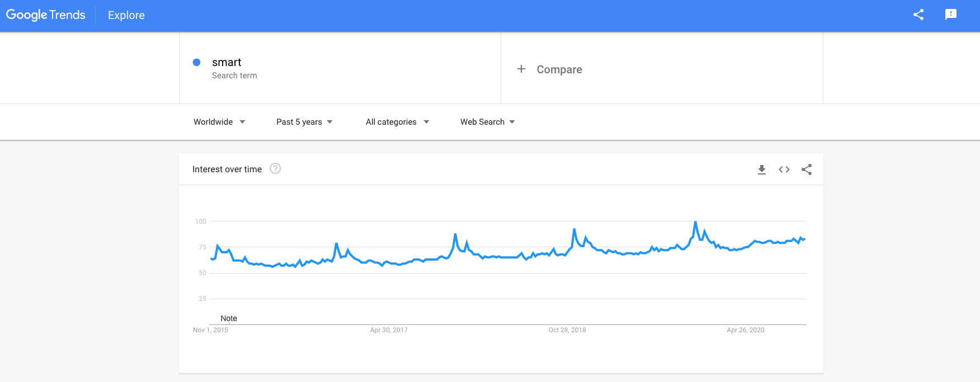The image size is (980, 382).
Task: Open the All categories dropdown
Action: click(x=397, y=121)
